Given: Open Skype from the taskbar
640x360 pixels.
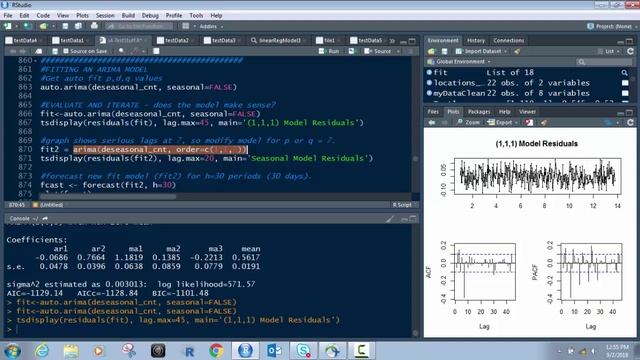Looking at the screenshot, I should 303,350.
